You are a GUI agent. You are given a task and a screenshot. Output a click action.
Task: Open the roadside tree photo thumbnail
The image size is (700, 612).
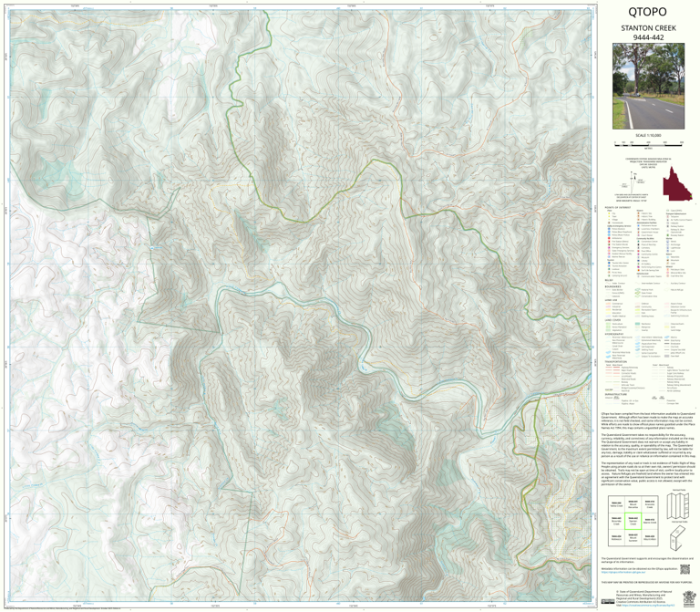point(648,87)
